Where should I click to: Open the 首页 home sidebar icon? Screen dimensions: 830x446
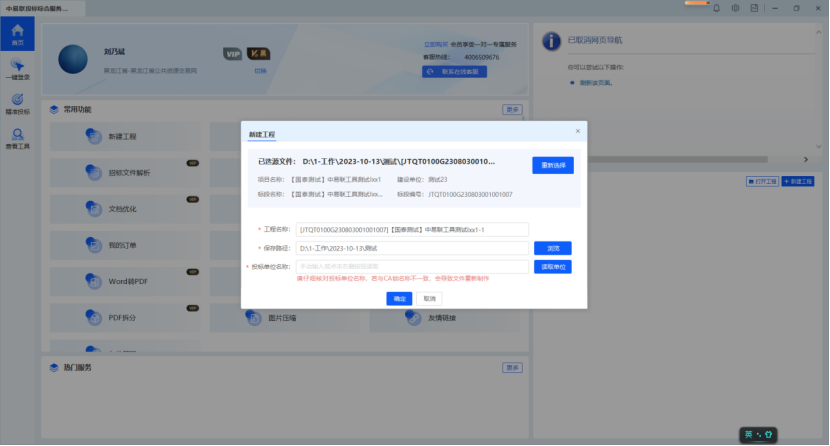click(17, 34)
